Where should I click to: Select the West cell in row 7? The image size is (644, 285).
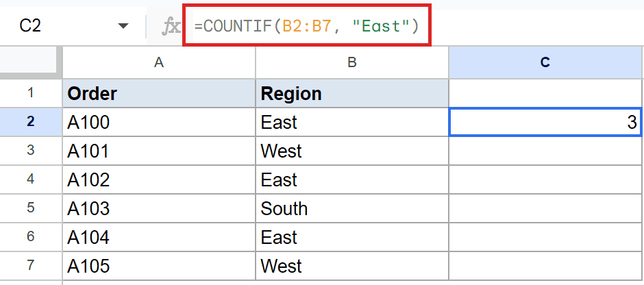coord(352,266)
